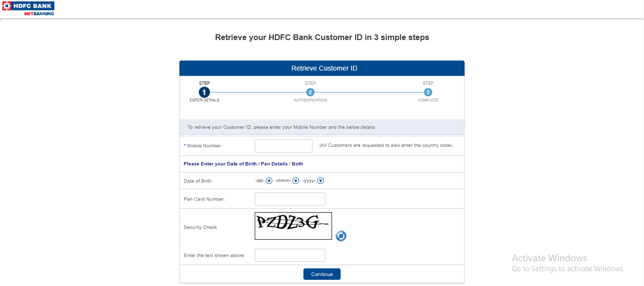Open the day dropdown for Date of Birth
Viewport: 644px width, 286px height.
pyautogui.click(x=269, y=181)
